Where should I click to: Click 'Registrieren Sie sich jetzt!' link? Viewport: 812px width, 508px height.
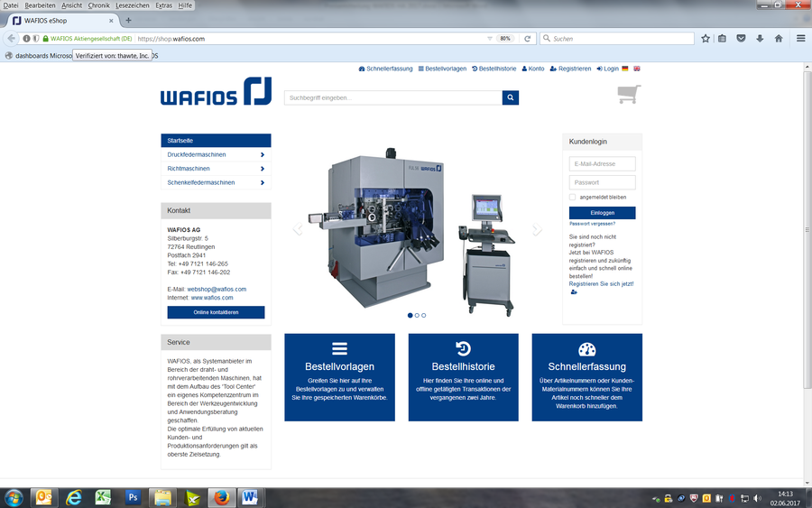601,283
